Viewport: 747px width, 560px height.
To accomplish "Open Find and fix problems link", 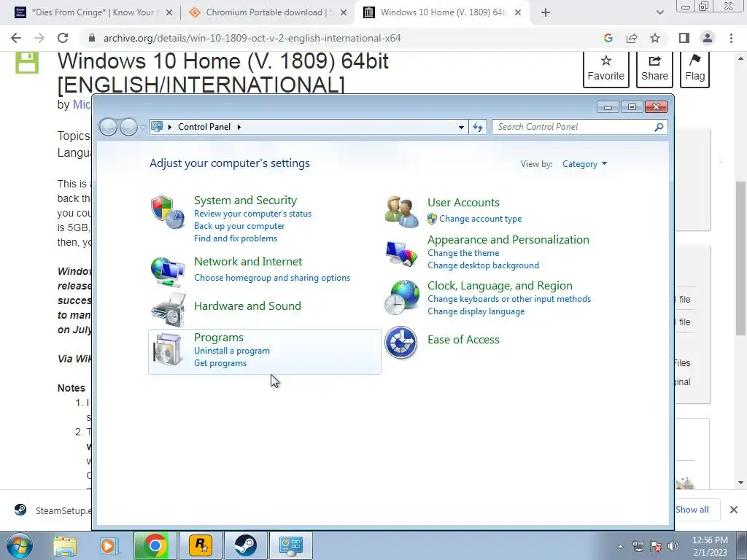I will tap(236, 238).
